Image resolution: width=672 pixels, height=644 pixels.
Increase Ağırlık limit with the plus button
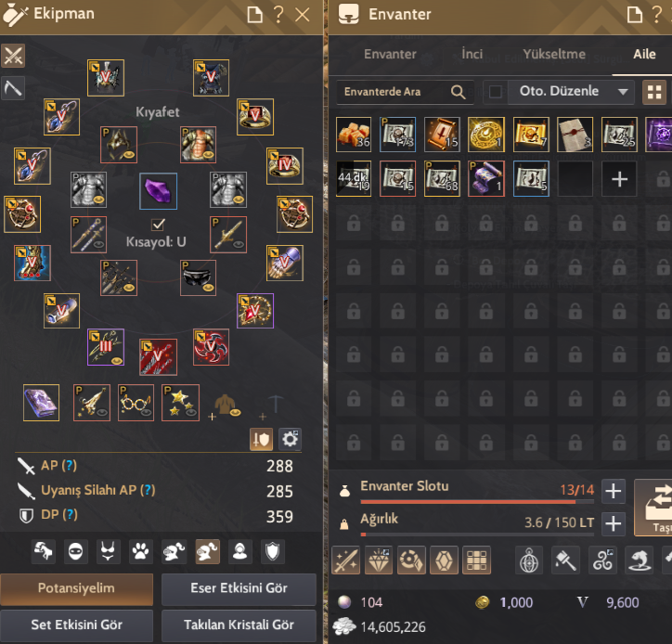[614, 523]
